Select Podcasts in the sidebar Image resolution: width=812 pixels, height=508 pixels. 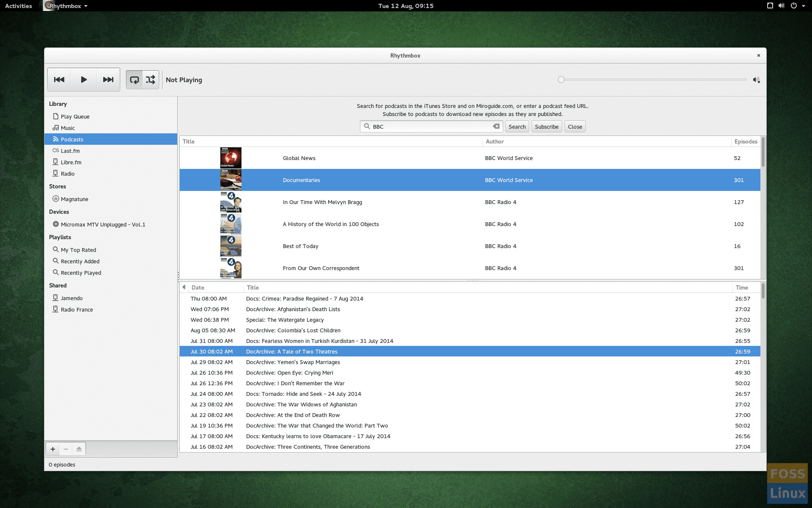(111, 139)
